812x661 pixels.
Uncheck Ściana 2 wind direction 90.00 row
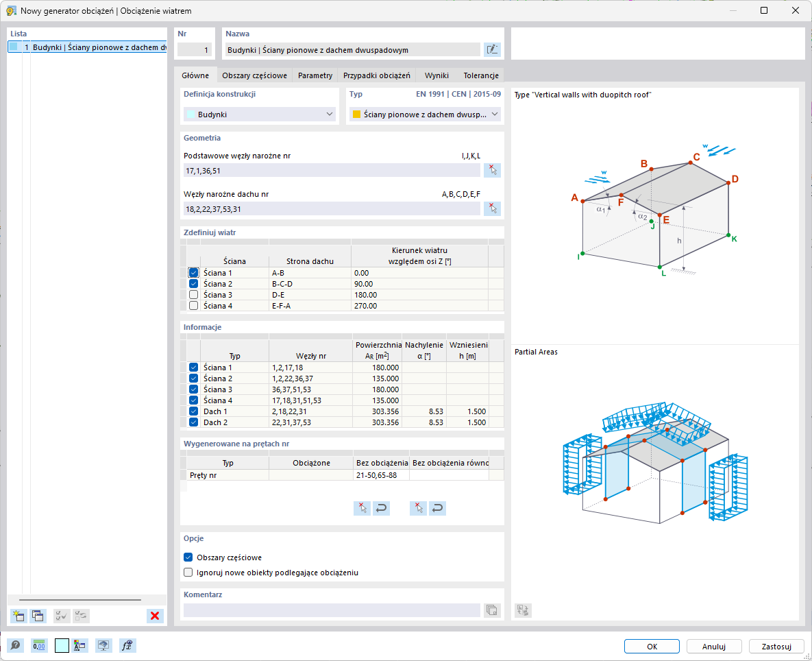pyautogui.click(x=194, y=283)
